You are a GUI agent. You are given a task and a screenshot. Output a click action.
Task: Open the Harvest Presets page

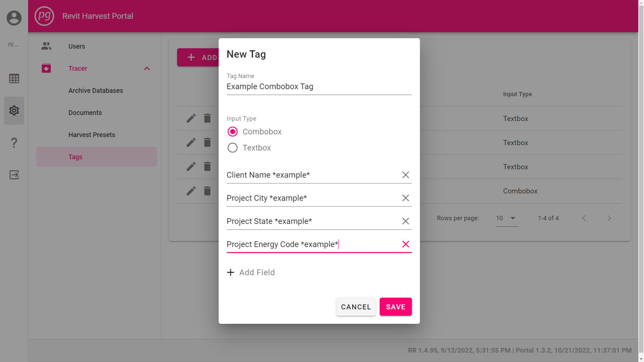click(x=92, y=135)
